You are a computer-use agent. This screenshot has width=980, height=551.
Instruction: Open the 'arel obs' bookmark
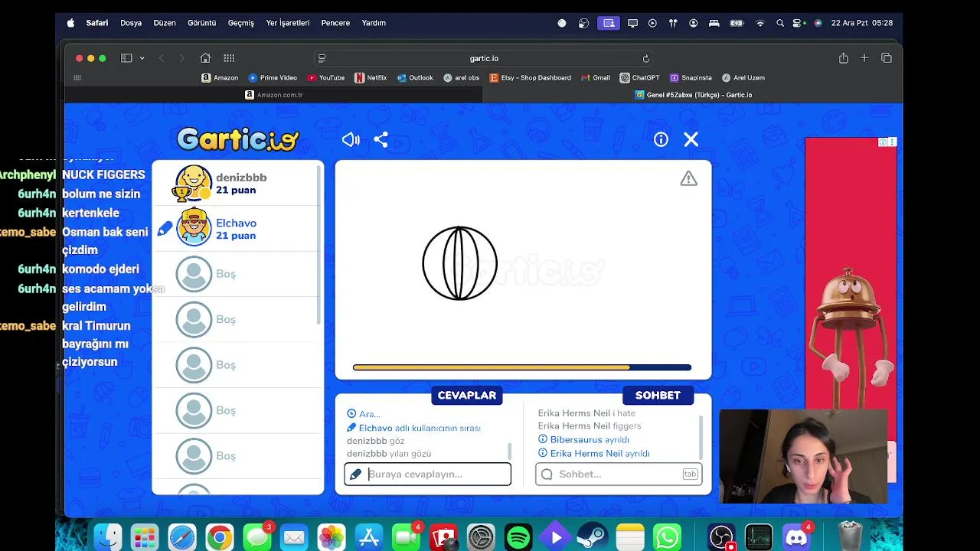point(462,77)
